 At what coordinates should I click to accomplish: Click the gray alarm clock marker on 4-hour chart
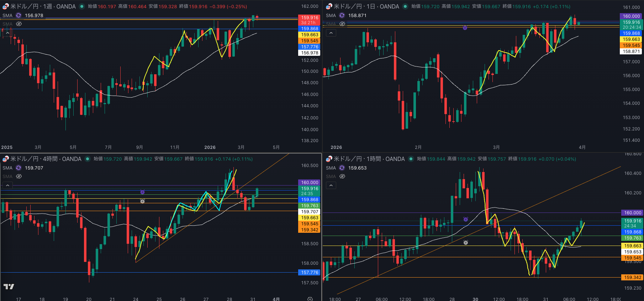142,201
